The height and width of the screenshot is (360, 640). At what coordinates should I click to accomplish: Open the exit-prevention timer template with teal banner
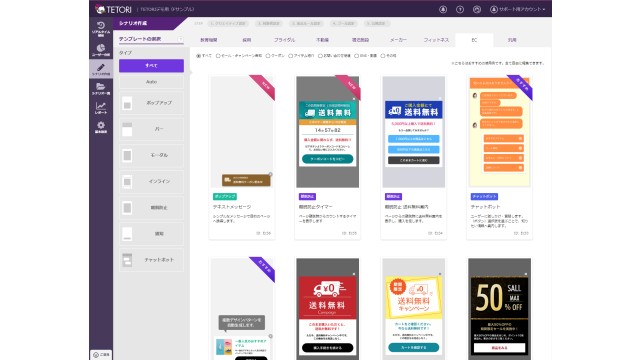point(328,157)
